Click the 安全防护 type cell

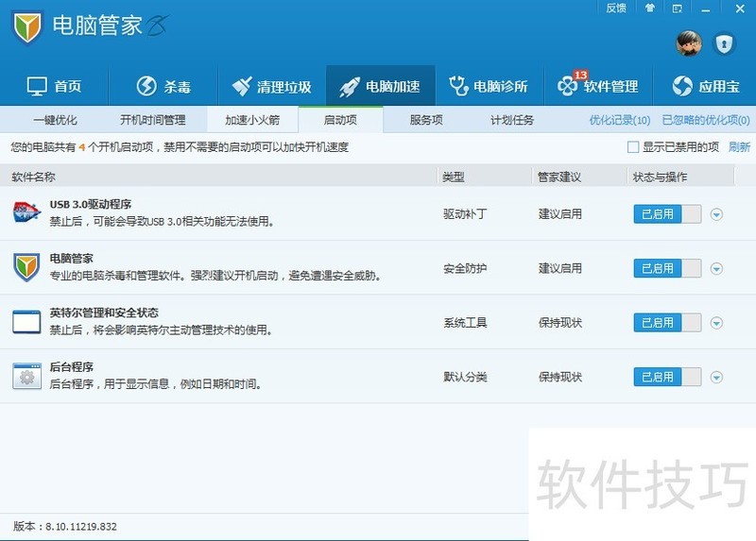pos(465,268)
